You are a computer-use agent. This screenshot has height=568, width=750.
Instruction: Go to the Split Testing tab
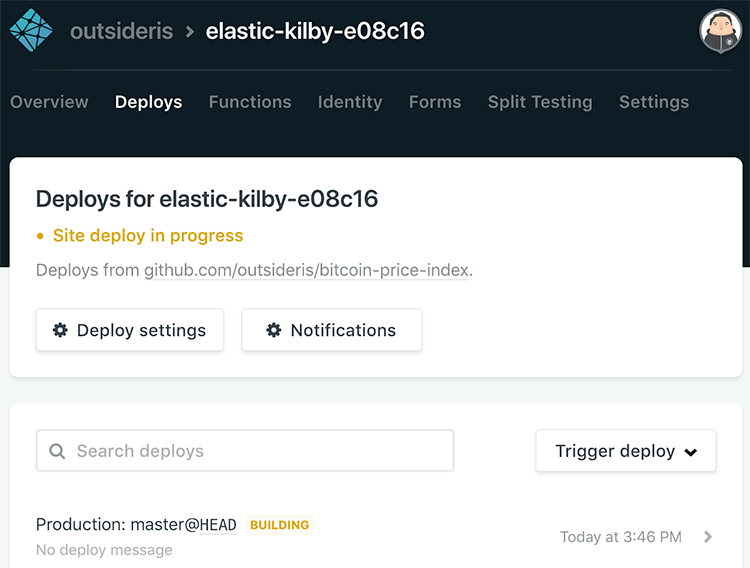540,102
